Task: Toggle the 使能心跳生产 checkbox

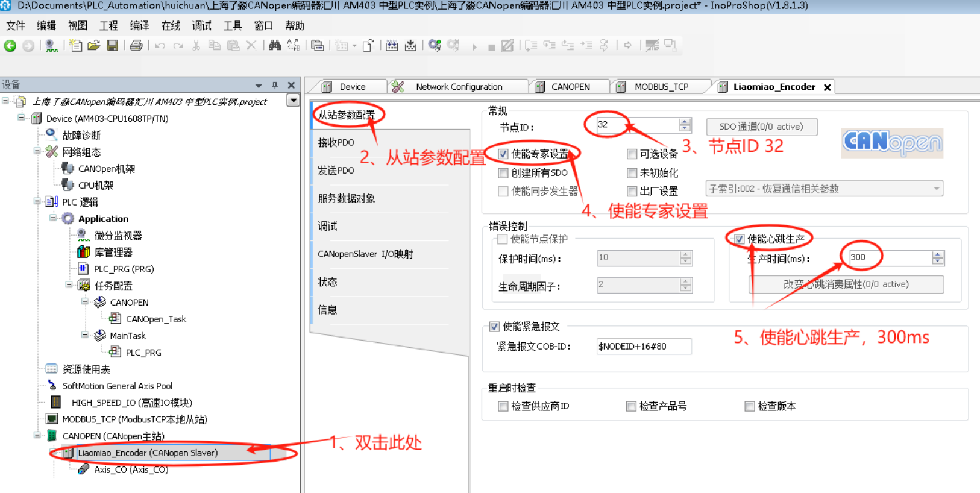Action: (739, 239)
